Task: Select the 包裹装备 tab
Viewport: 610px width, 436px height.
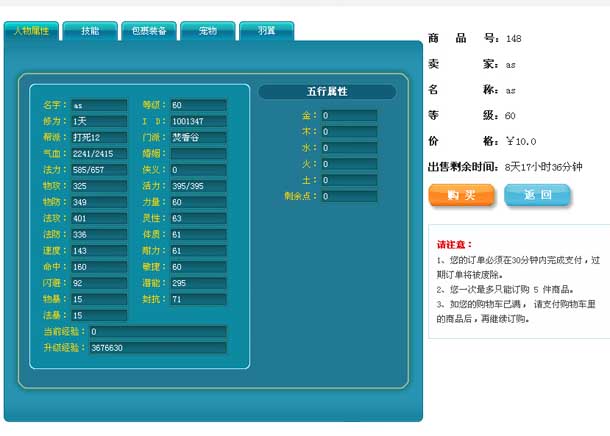Action: (x=148, y=31)
